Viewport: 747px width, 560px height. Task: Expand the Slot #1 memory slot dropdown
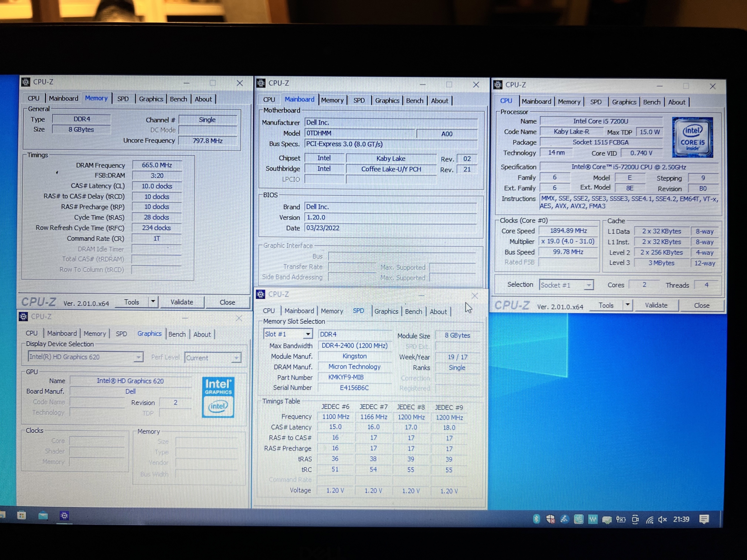point(308,334)
